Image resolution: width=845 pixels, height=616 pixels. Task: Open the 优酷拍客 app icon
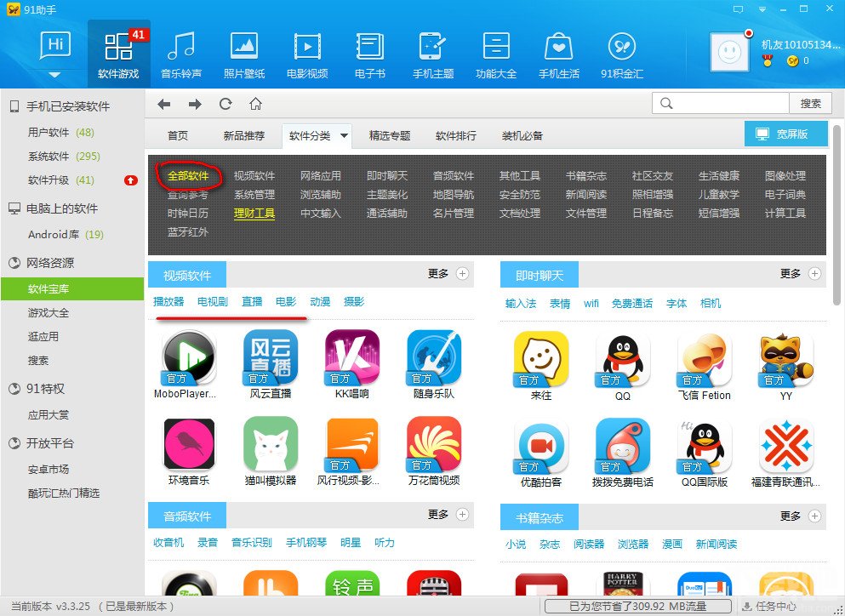[x=541, y=446]
